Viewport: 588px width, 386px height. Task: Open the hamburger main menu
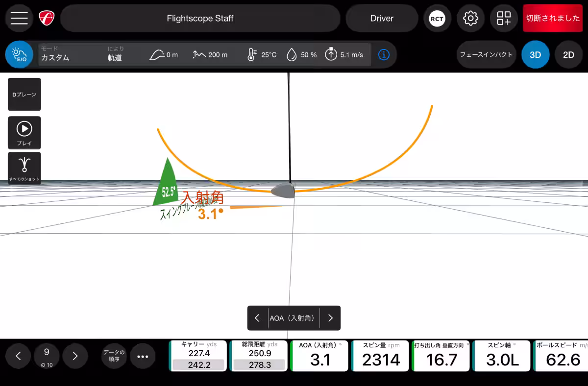19,18
